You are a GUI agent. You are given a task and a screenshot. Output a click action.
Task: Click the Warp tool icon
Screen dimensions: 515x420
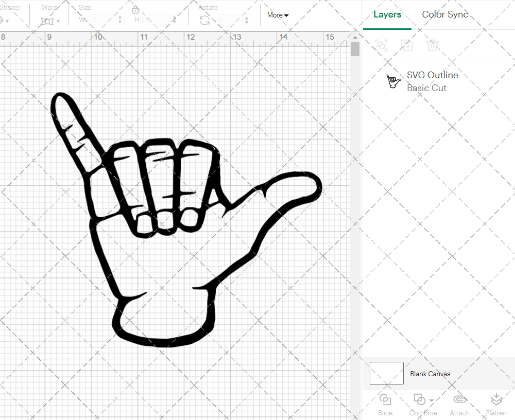coord(47,21)
